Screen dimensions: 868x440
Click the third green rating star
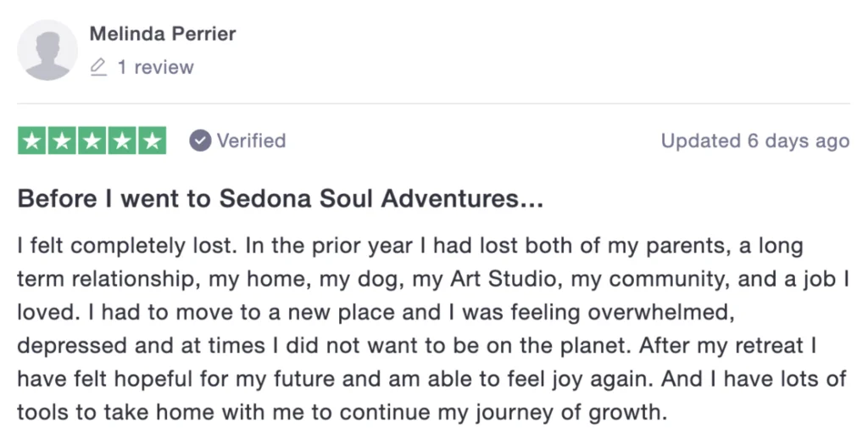coord(92,141)
